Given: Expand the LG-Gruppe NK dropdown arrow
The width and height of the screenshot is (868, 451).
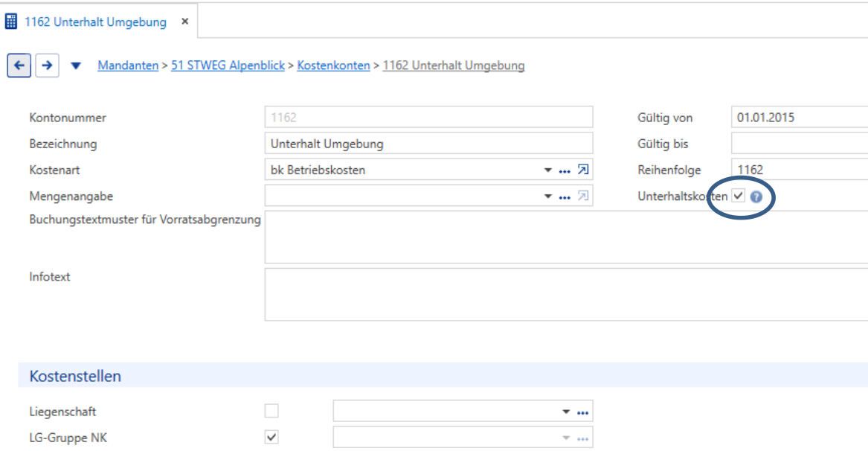Looking at the screenshot, I should [566, 438].
